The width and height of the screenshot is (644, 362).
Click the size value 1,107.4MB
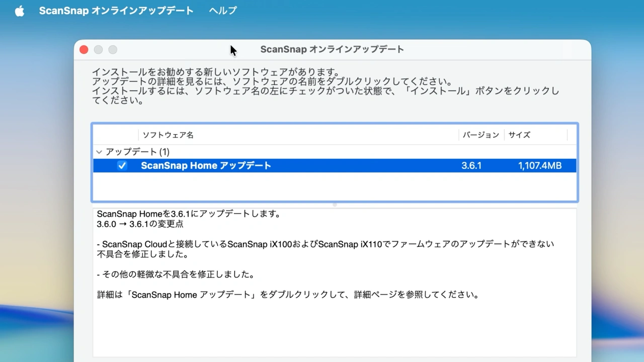540,165
